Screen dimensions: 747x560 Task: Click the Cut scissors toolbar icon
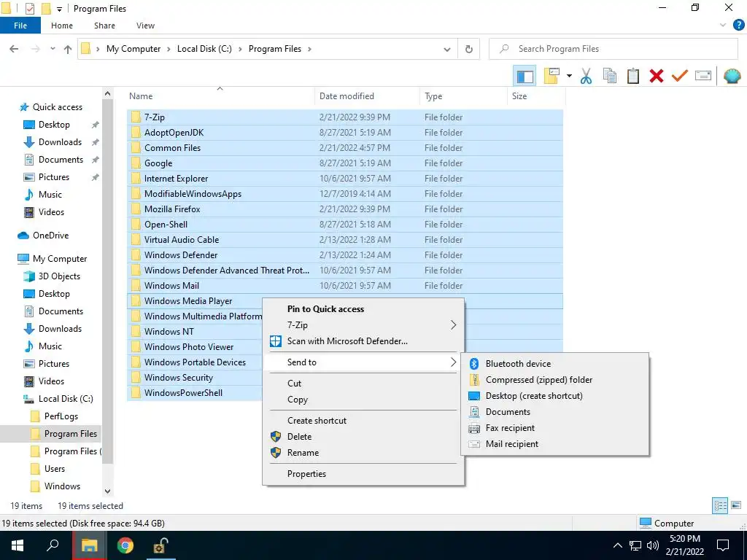[586, 76]
